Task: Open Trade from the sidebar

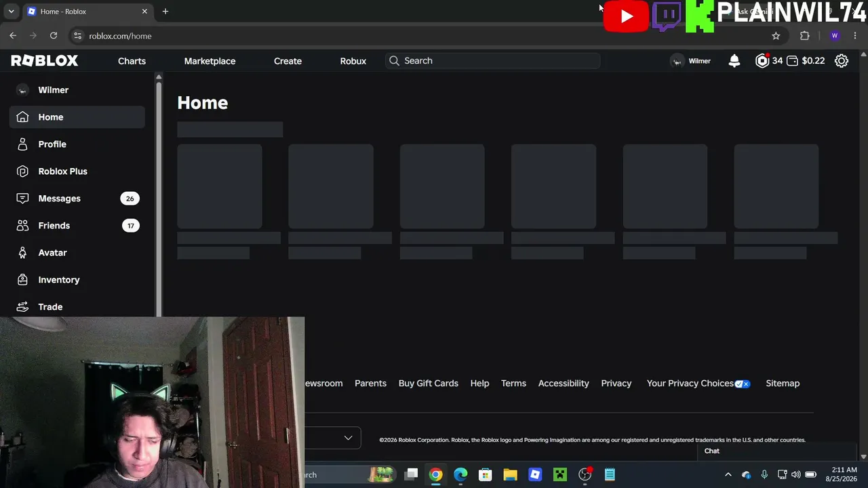Action: click(77, 307)
